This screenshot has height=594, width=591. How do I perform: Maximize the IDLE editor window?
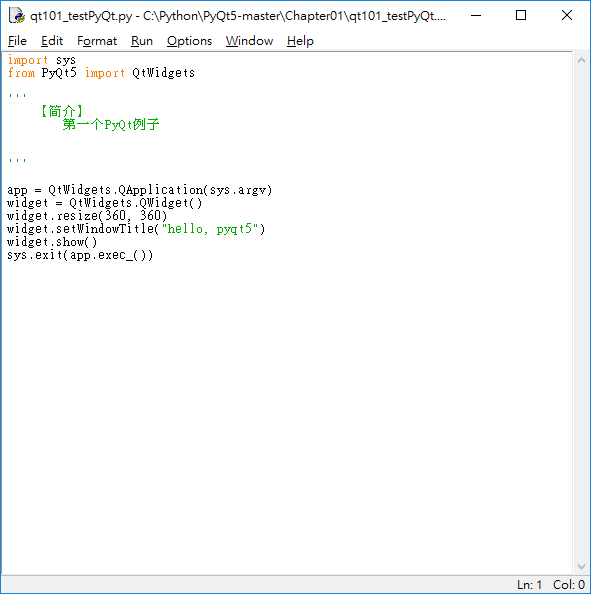[x=521, y=16]
